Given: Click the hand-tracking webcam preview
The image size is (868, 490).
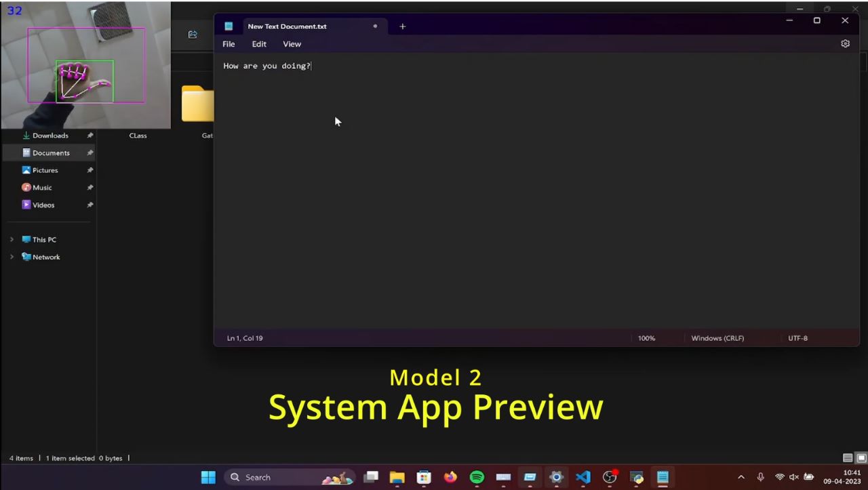Looking at the screenshot, I should tap(85, 65).
